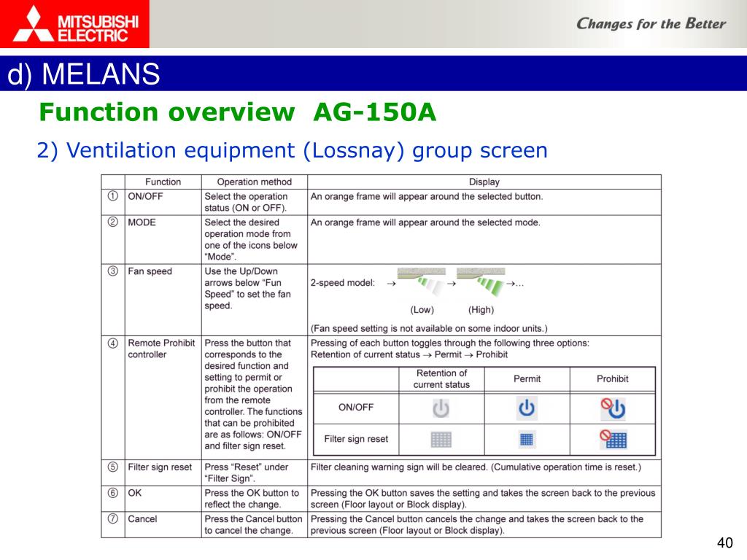Click the 'Function' column header
The image size is (747, 560).
pyautogui.click(x=163, y=182)
